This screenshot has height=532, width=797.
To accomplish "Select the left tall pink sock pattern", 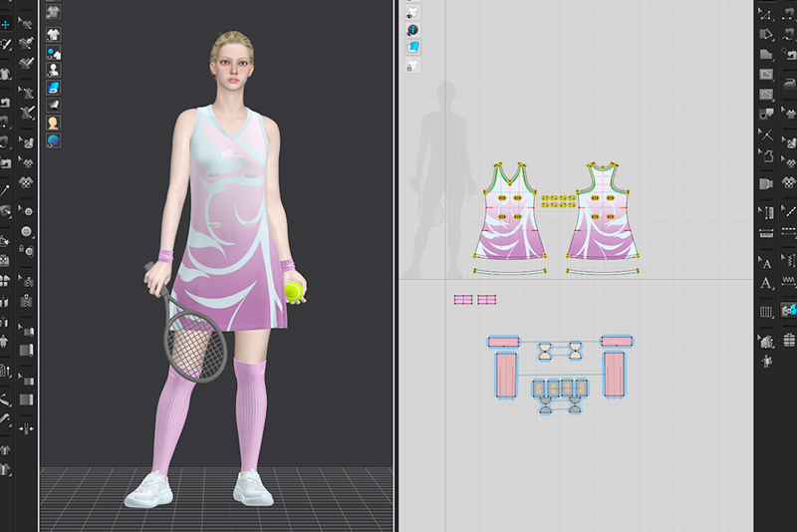I will [x=506, y=375].
